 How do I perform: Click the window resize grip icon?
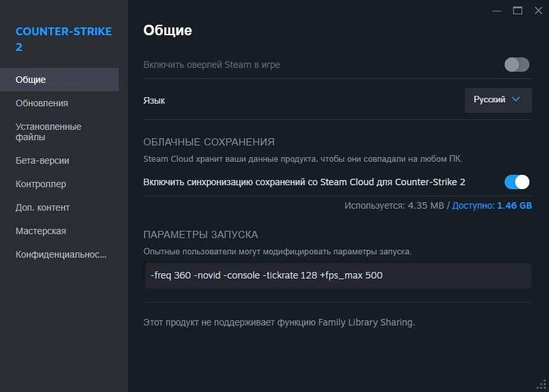542,385
